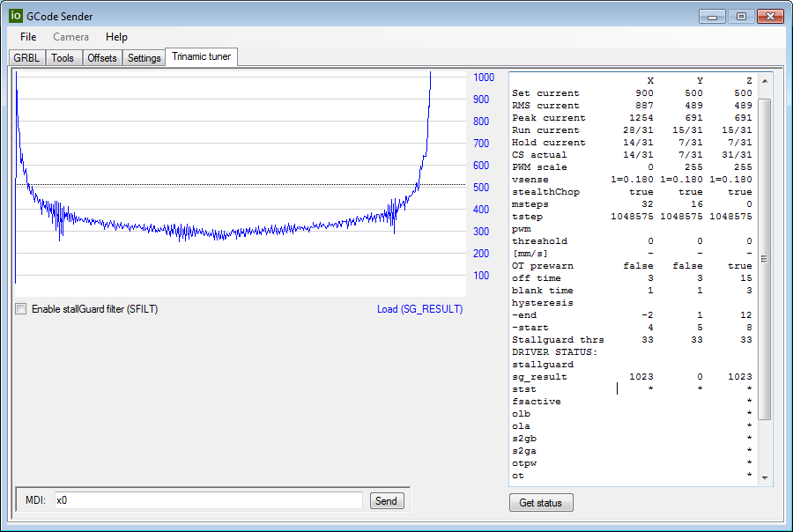
Task: Enable stallGuard filter (SFILT) checkbox
Action: pyautogui.click(x=21, y=309)
